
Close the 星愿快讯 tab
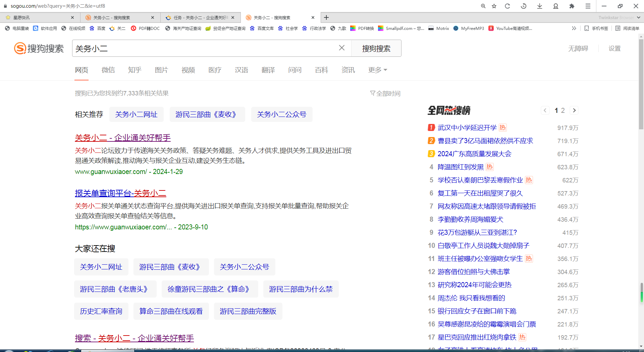point(72,17)
